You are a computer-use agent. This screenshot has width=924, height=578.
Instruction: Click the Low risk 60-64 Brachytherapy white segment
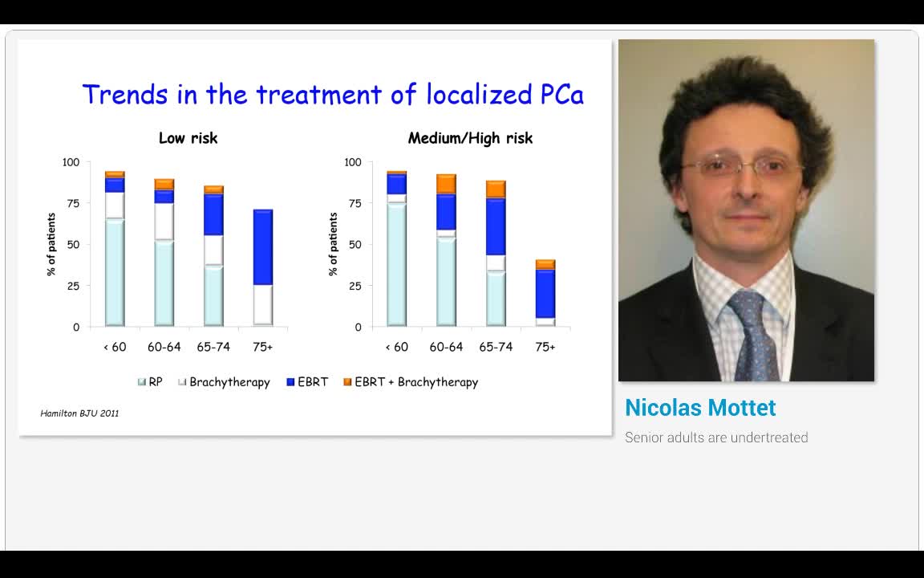[164, 221]
